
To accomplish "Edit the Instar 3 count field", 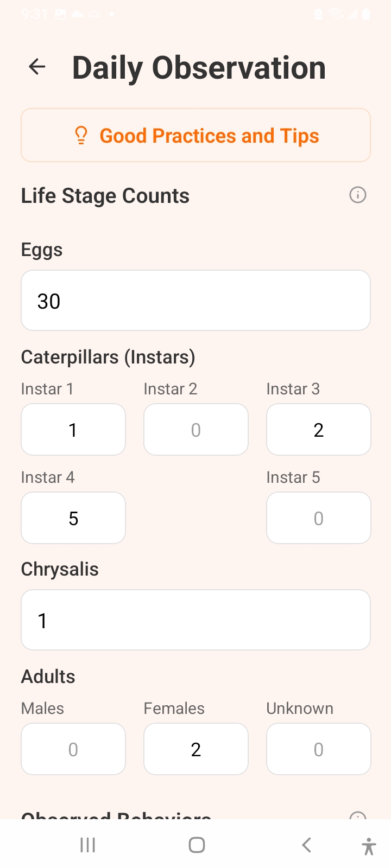I will 319,430.
